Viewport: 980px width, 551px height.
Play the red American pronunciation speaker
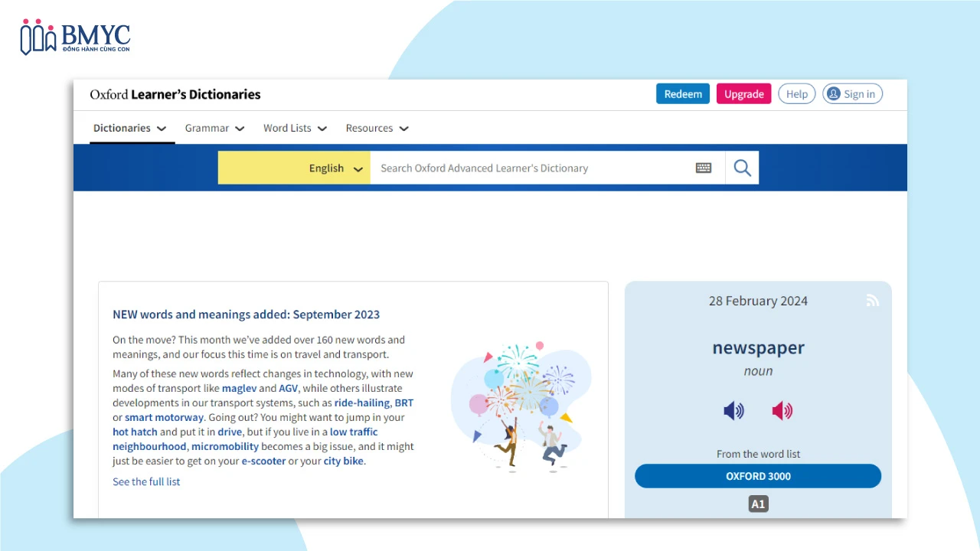point(782,411)
